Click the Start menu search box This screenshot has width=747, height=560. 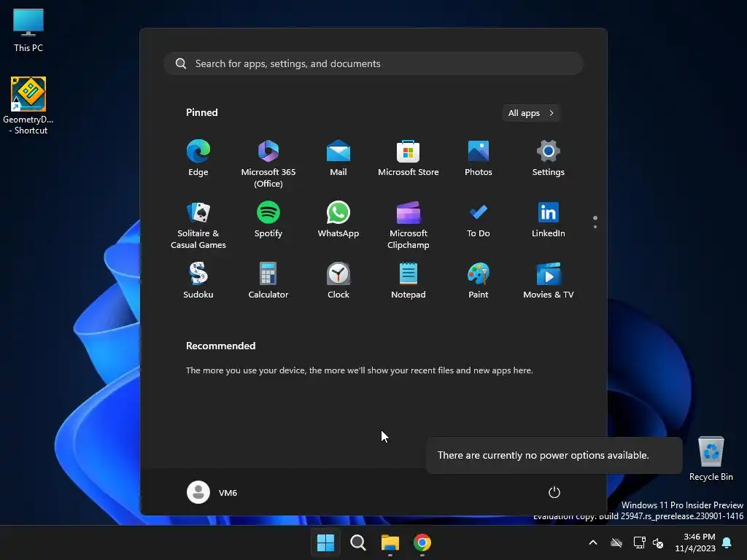click(373, 63)
